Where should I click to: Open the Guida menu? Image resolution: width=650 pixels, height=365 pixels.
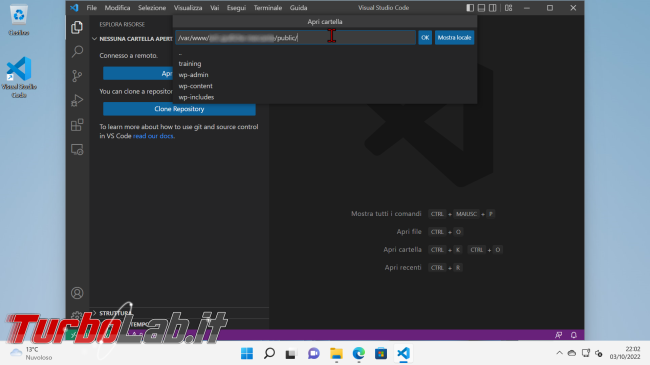coord(298,8)
